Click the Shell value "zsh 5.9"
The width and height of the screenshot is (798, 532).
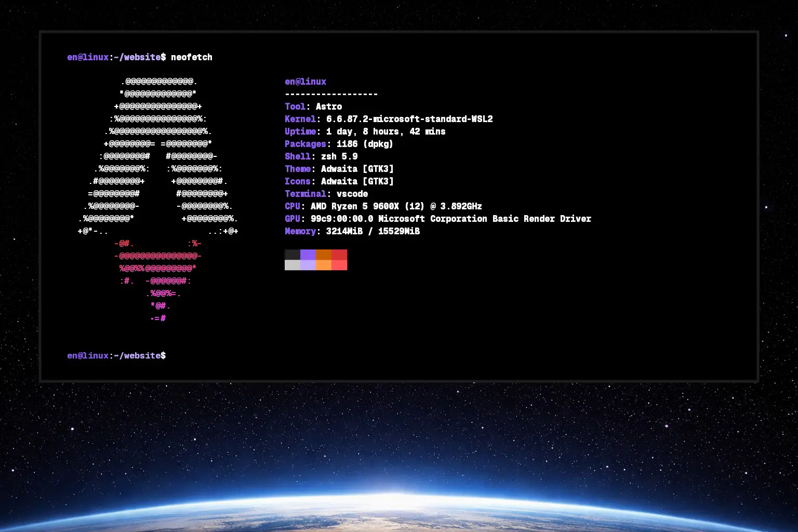click(339, 156)
